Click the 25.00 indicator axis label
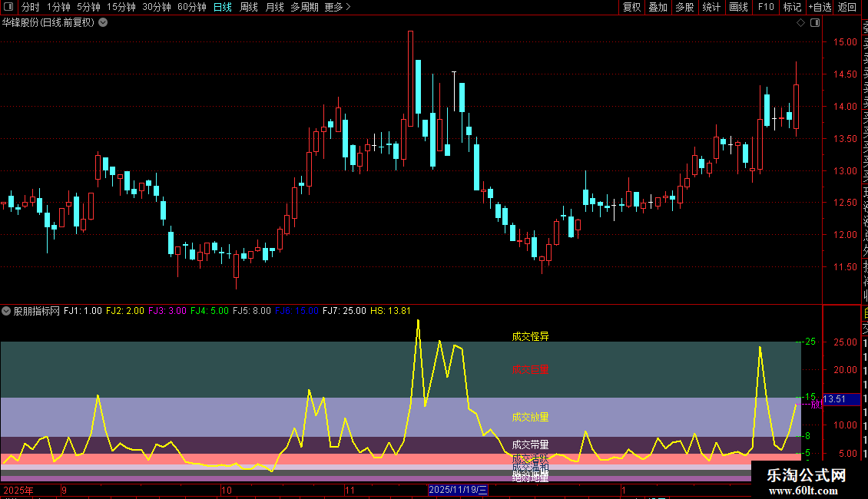 [845, 342]
